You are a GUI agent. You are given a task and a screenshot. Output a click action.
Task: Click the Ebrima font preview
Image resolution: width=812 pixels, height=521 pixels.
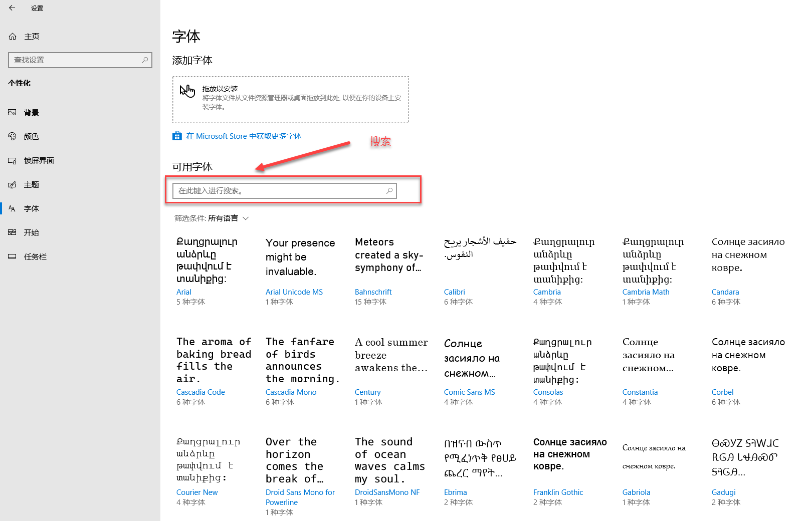click(x=480, y=458)
